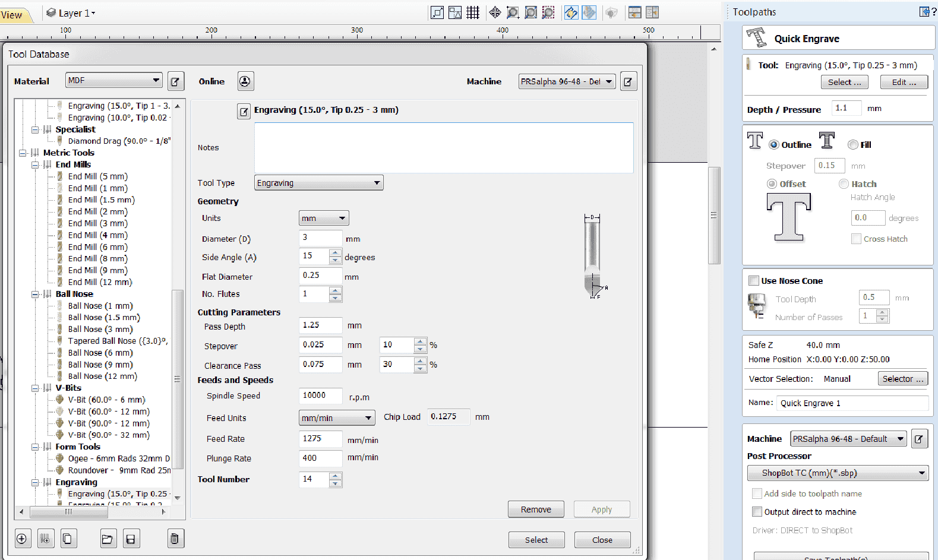The width and height of the screenshot is (938, 560).
Task: Click the Selector ... button
Action: point(903,378)
